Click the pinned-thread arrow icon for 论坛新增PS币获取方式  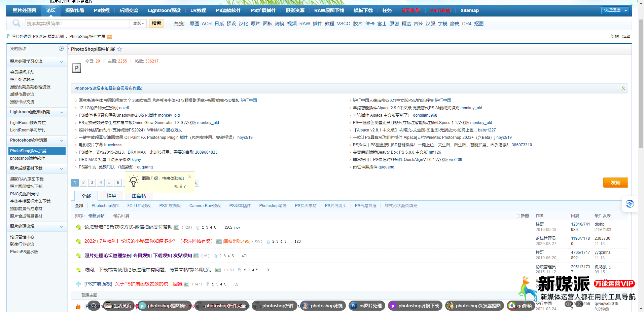(78, 228)
